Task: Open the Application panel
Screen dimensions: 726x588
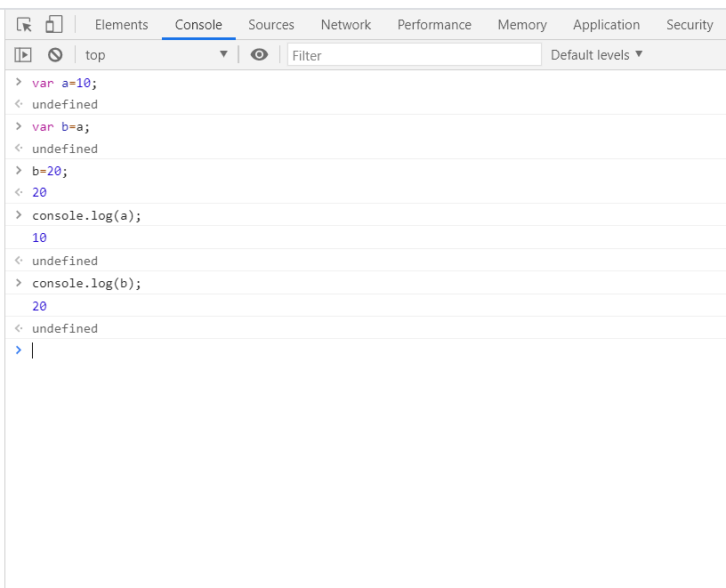Action: (606, 24)
